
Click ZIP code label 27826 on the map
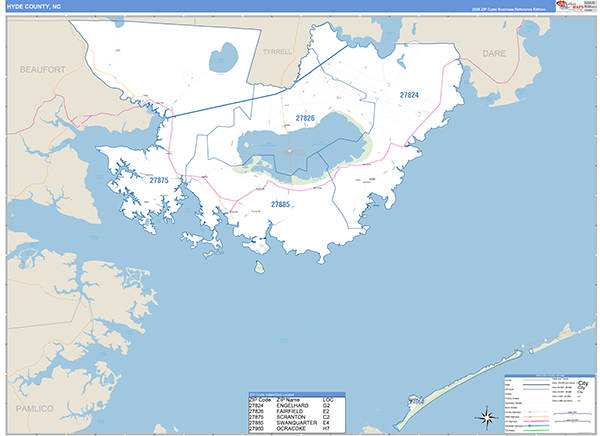point(305,118)
